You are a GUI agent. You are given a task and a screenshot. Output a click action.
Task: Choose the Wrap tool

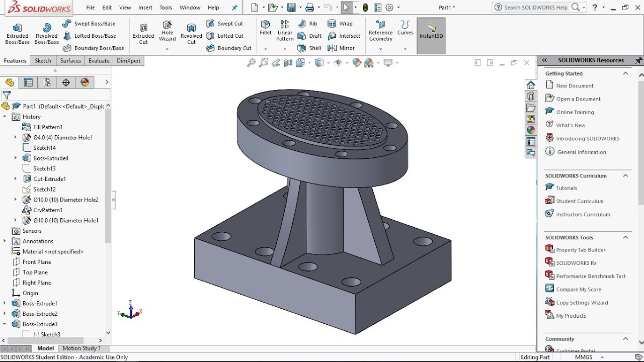click(340, 24)
